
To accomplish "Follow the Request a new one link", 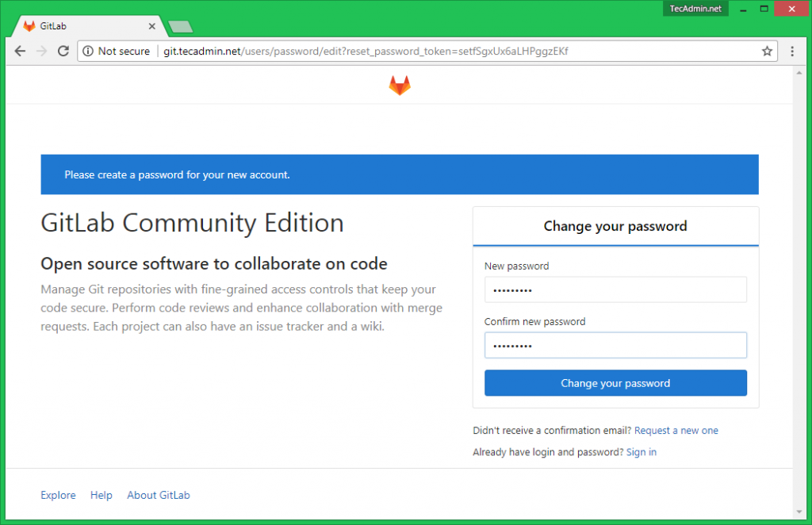I will point(676,431).
